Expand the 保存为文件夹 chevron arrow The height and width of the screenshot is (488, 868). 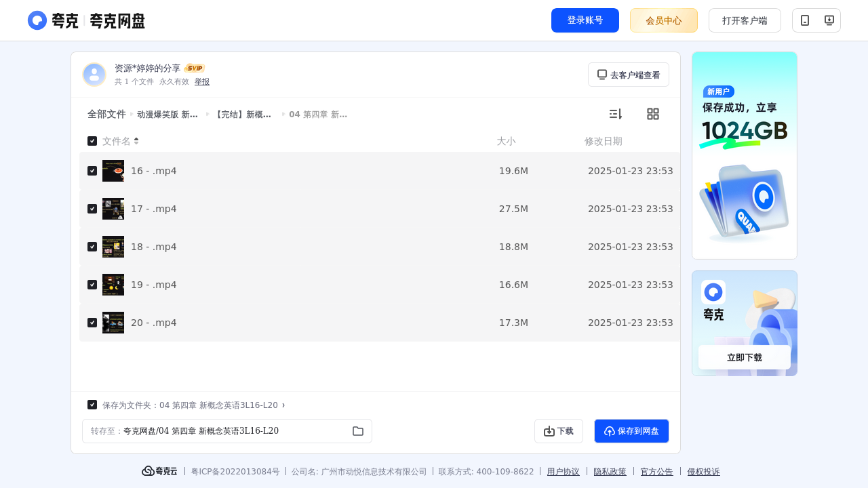point(283,405)
